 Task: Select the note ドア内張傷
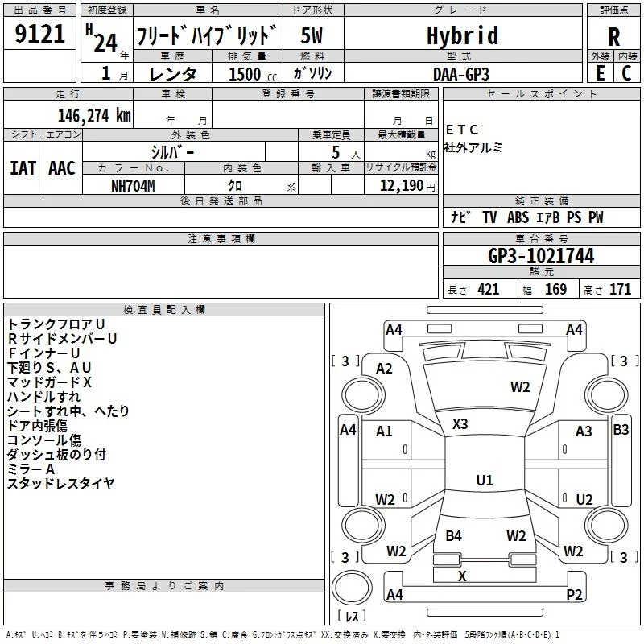pyautogui.click(x=37, y=426)
